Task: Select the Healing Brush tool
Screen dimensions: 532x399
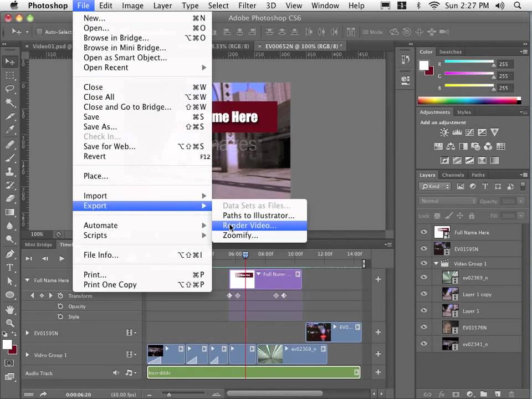Action: point(10,145)
